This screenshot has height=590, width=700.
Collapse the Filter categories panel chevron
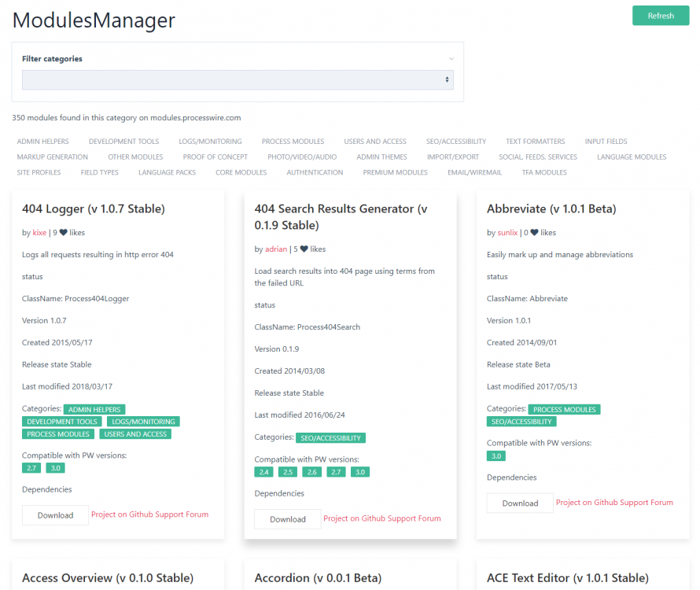point(451,59)
